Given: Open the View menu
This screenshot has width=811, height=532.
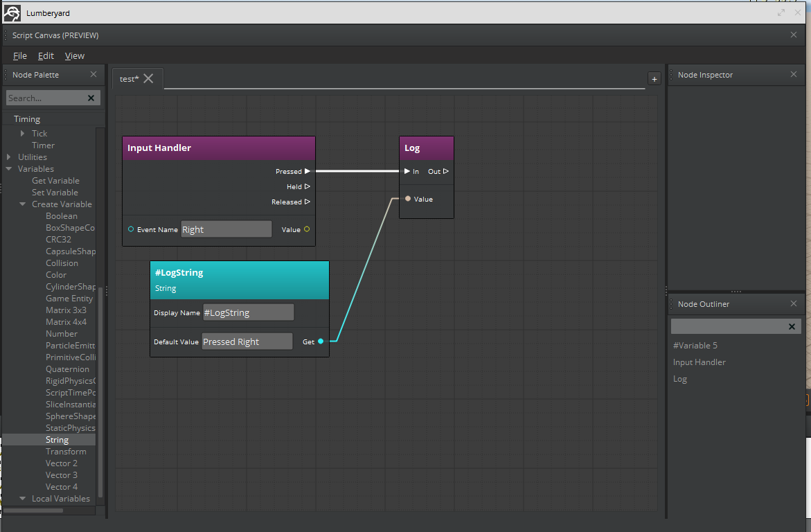Looking at the screenshot, I should click(x=75, y=56).
